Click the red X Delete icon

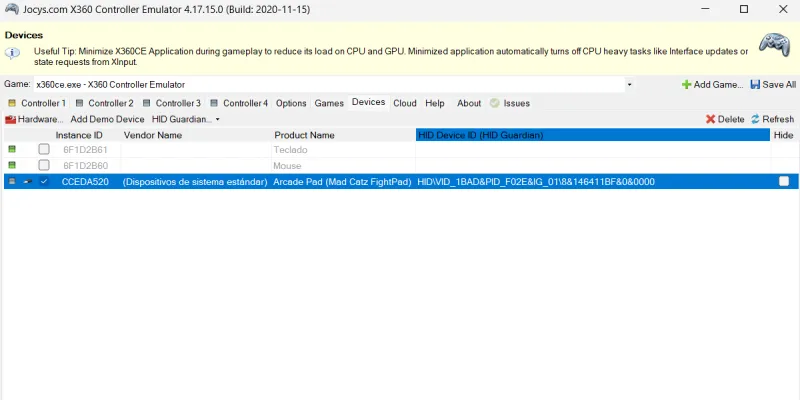click(710, 119)
